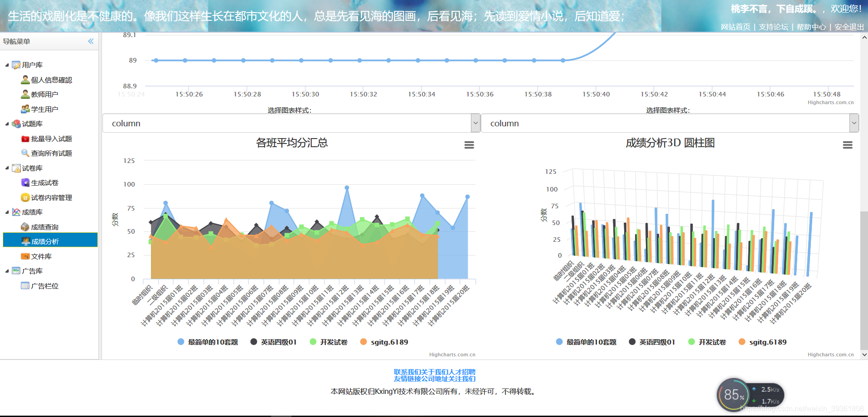Image resolution: width=868 pixels, height=417 pixels.
Task: Click the 成绩查询 icon in sidebar
Action: point(25,226)
